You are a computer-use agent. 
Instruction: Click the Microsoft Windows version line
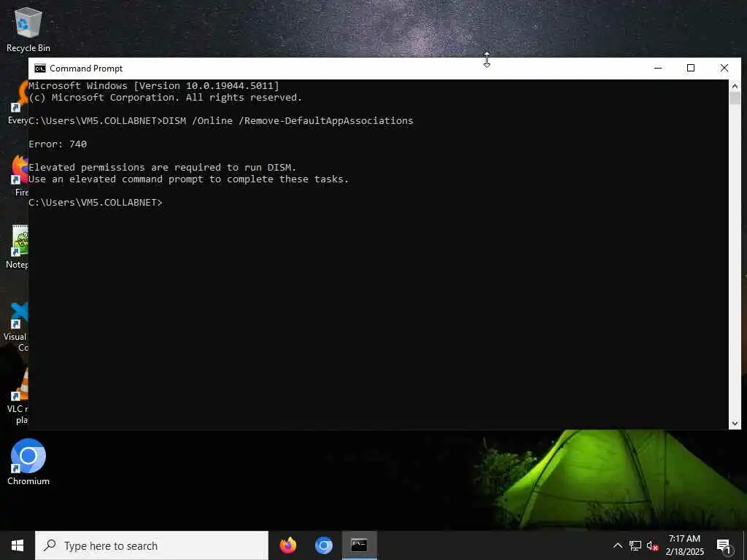[154, 86]
